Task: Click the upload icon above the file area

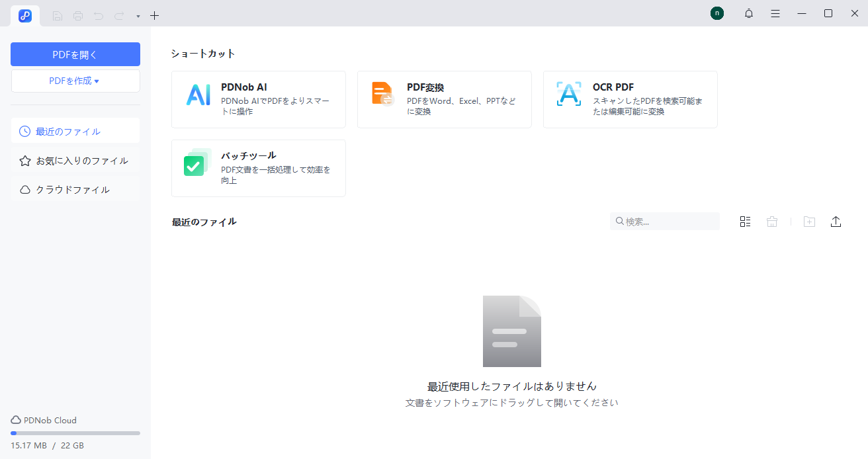Action: (x=836, y=222)
